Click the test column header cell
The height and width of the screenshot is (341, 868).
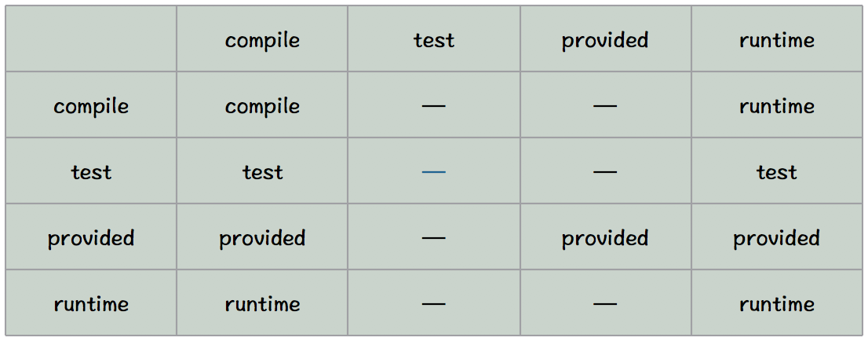coord(434,38)
